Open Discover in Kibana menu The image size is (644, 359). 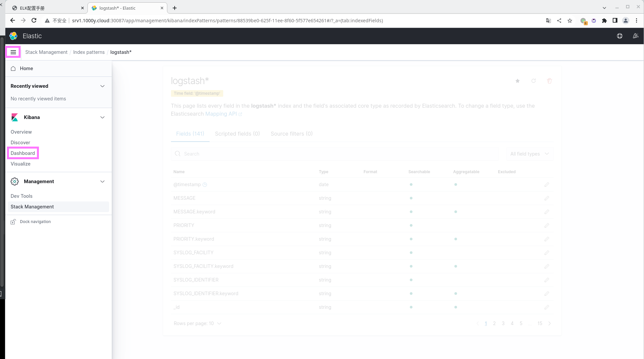pos(20,143)
